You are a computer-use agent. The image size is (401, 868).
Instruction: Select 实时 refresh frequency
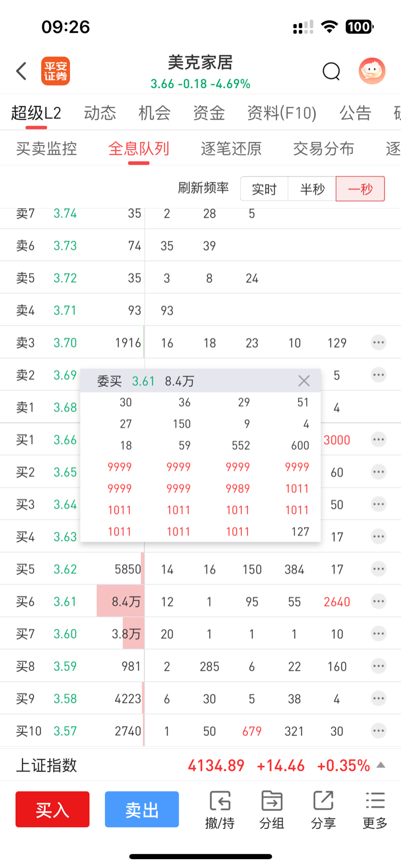coord(264,189)
